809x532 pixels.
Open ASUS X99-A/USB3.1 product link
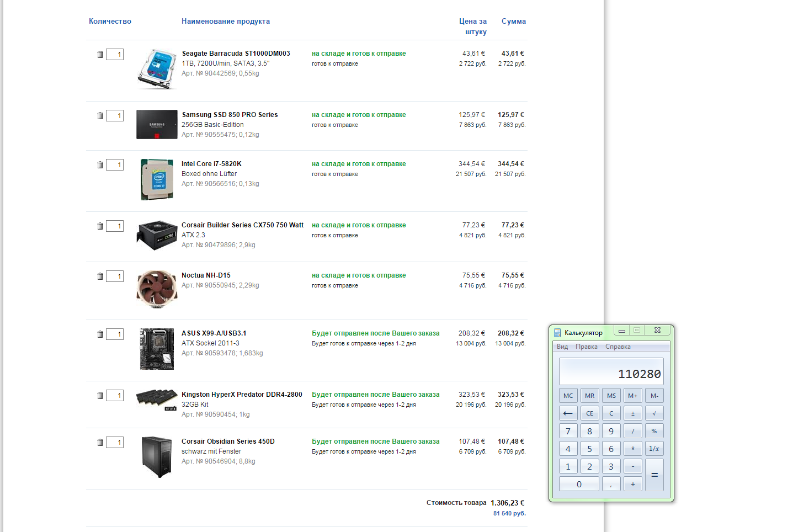click(214, 333)
